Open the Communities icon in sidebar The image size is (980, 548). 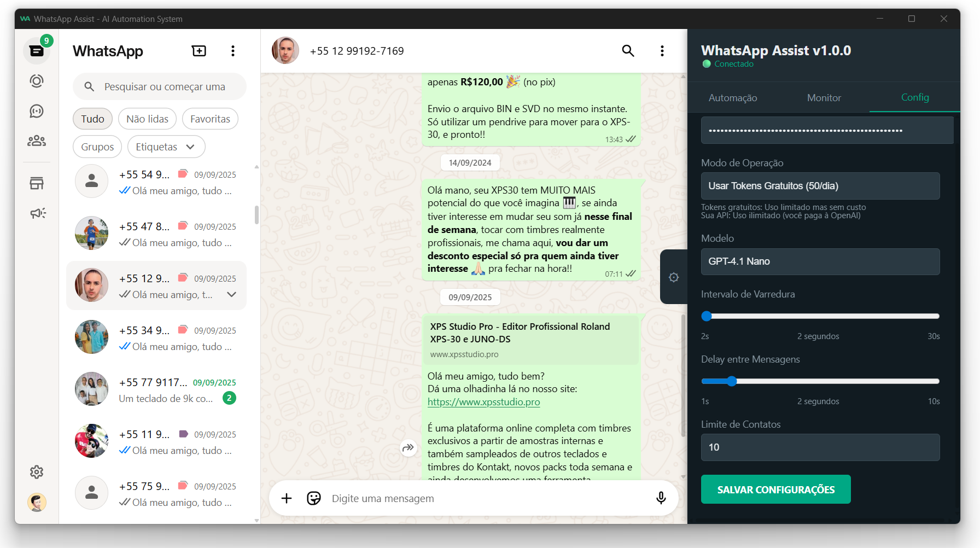click(x=37, y=141)
